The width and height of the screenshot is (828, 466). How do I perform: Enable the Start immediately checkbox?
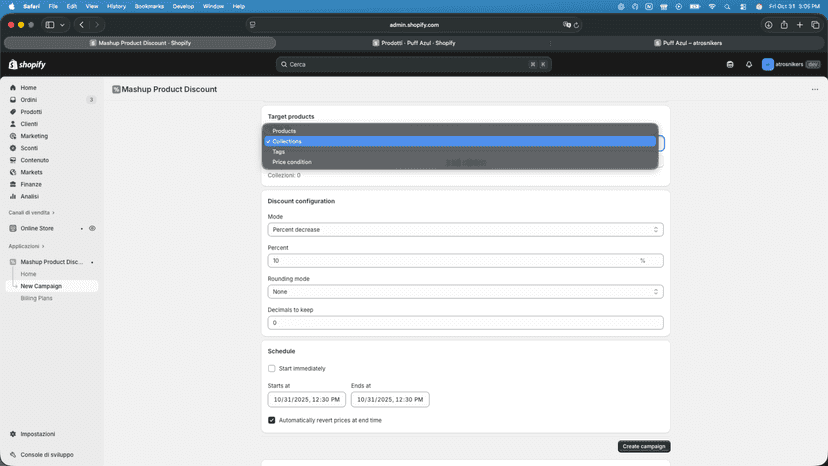[x=271, y=368]
